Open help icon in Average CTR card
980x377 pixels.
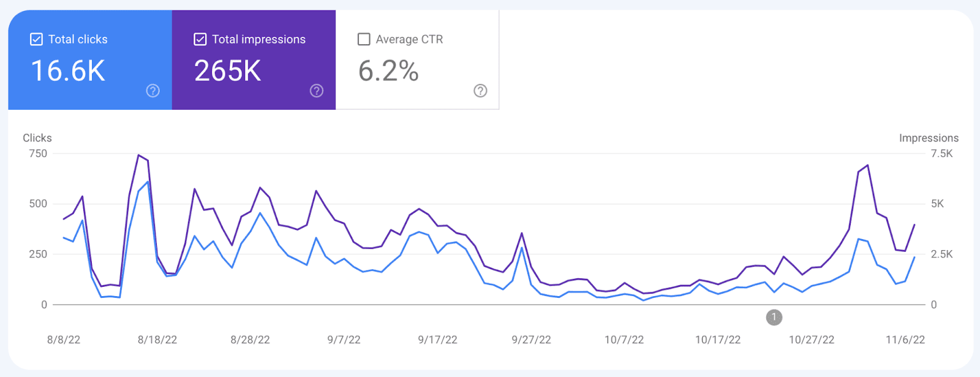coord(480,91)
